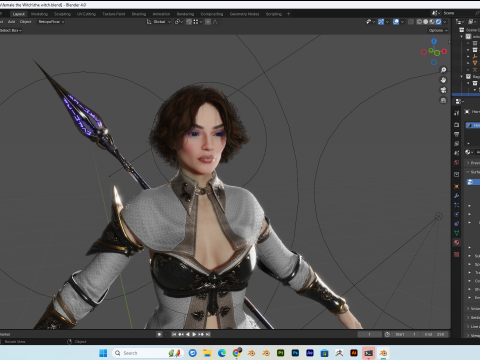Open the Modifiers wrench tab
The width and height of the screenshot is (480, 360).
point(457,196)
